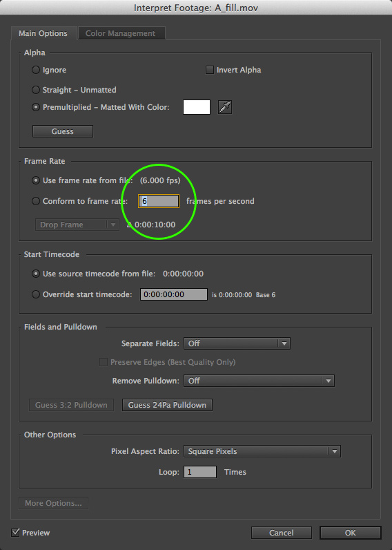
Task: Confirm the dialog with OK
Action: click(351, 533)
